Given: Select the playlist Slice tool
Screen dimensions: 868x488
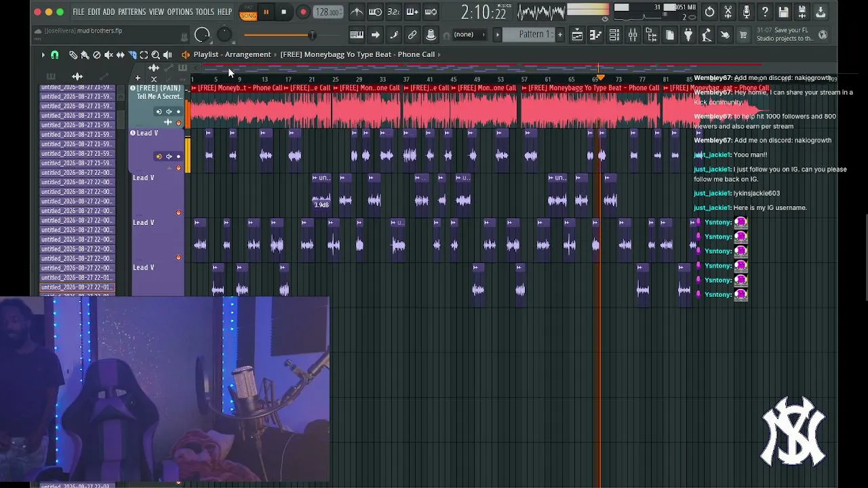Looking at the screenshot, I should tap(132, 55).
